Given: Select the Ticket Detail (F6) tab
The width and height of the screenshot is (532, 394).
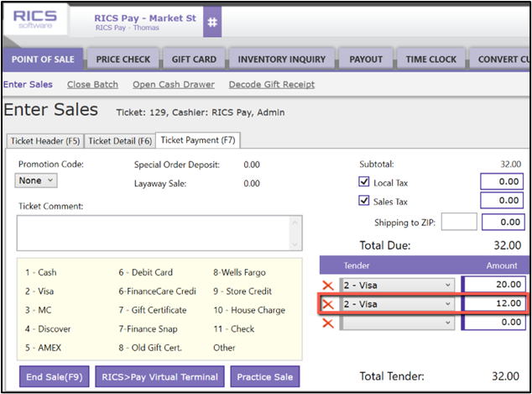Looking at the screenshot, I should pyautogui.click(x=120, y=141).
